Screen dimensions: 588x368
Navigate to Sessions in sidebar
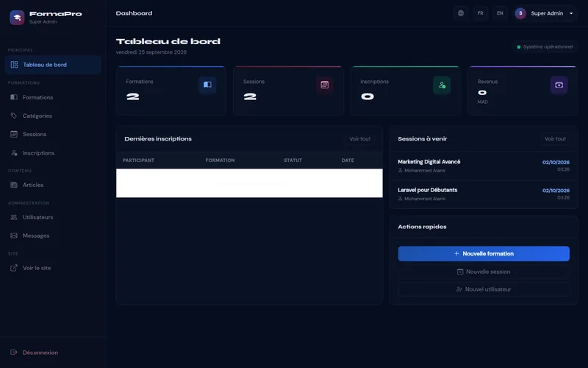(x=53, y=134)
